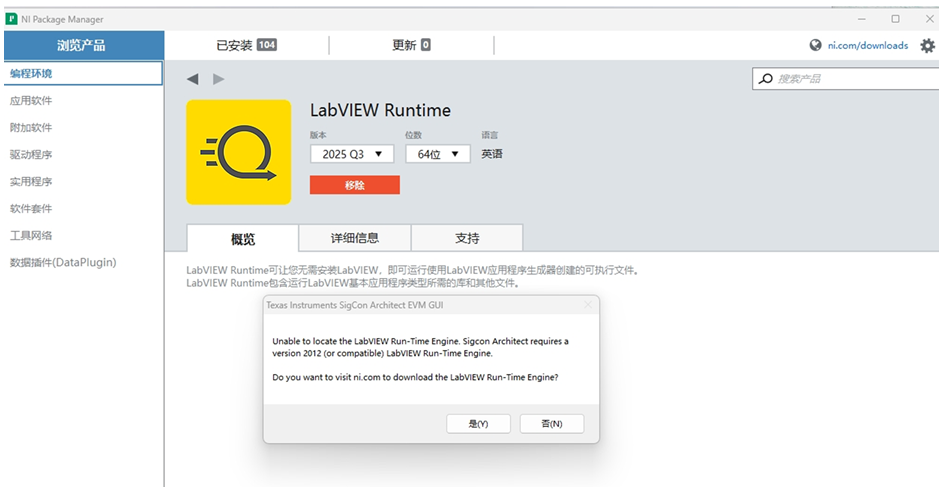945x487 pixels.
Task: Click the 英语 language value
Action: 492,154
